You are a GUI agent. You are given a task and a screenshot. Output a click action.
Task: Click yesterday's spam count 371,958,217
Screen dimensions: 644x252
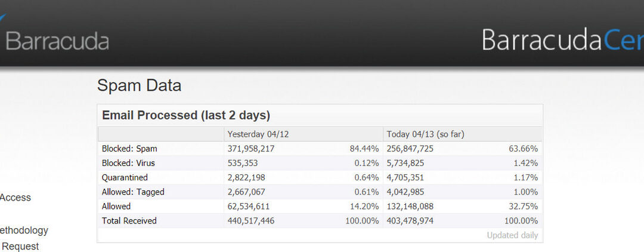250,149
